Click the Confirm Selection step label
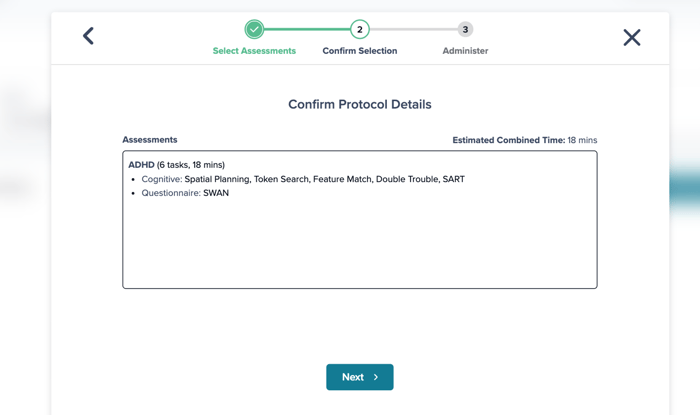700x415 pixels. pyautogui.click(x=360, y=51)
